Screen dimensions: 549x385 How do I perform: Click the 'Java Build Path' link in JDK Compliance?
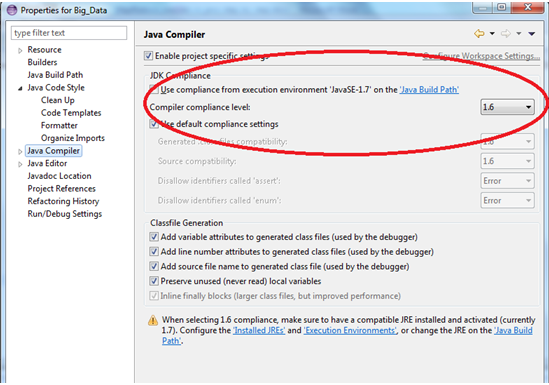tap(429, 90)
